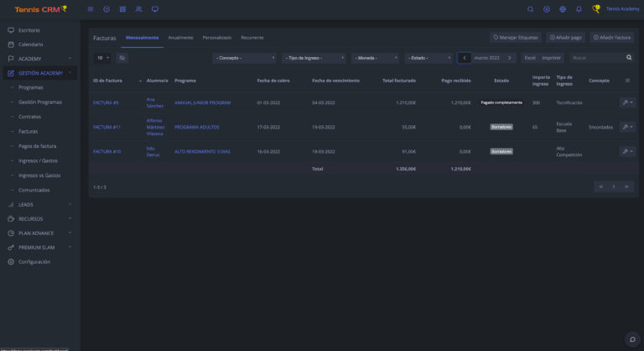Click the hamburger menu icon in top bar

91,9
